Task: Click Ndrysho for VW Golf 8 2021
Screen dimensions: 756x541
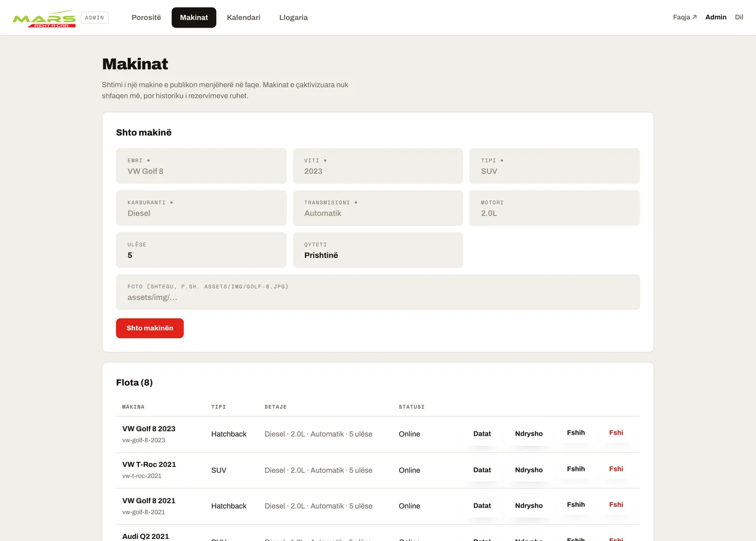Action: [529, 505]
